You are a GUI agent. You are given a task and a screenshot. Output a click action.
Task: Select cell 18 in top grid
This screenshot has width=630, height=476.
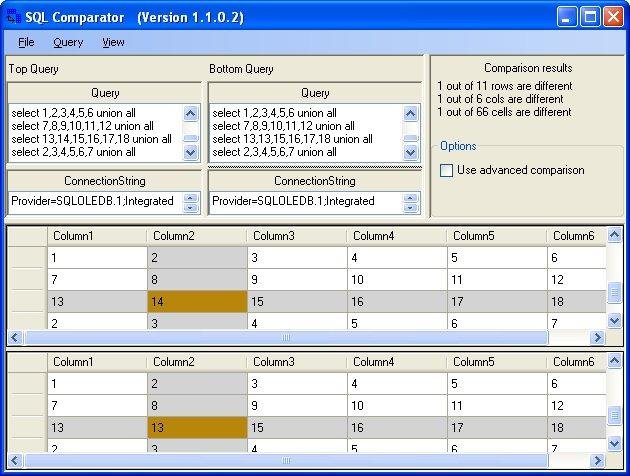click(577, 302)
